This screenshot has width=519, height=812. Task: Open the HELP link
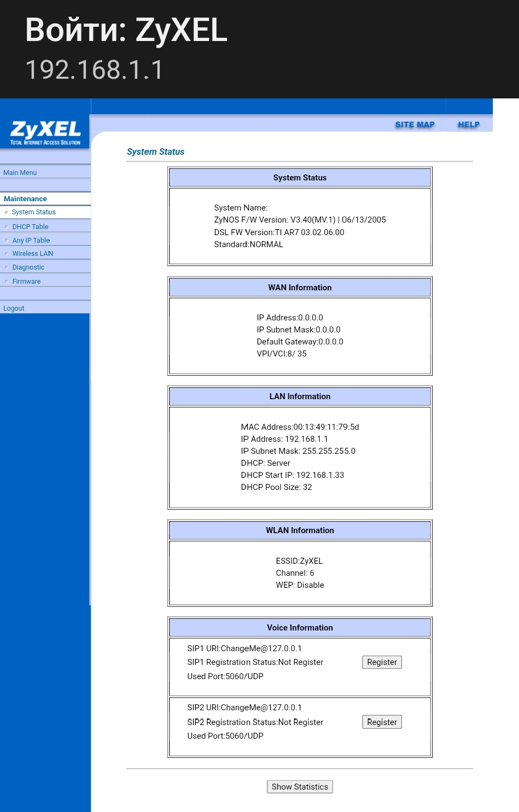[469, 125]
